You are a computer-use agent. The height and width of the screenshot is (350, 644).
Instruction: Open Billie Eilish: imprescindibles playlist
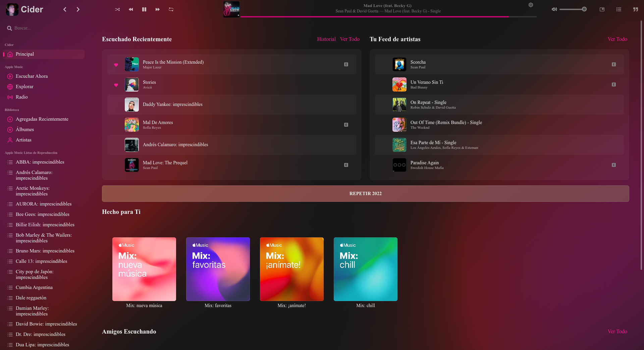point(44,225)
